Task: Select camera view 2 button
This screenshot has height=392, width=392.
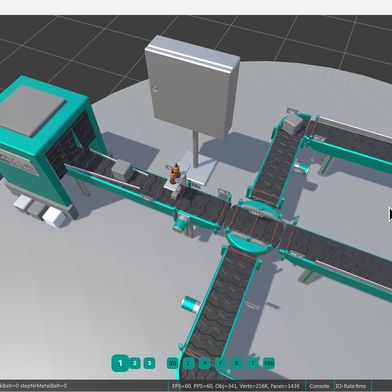Action: click(x=135, y=363)
